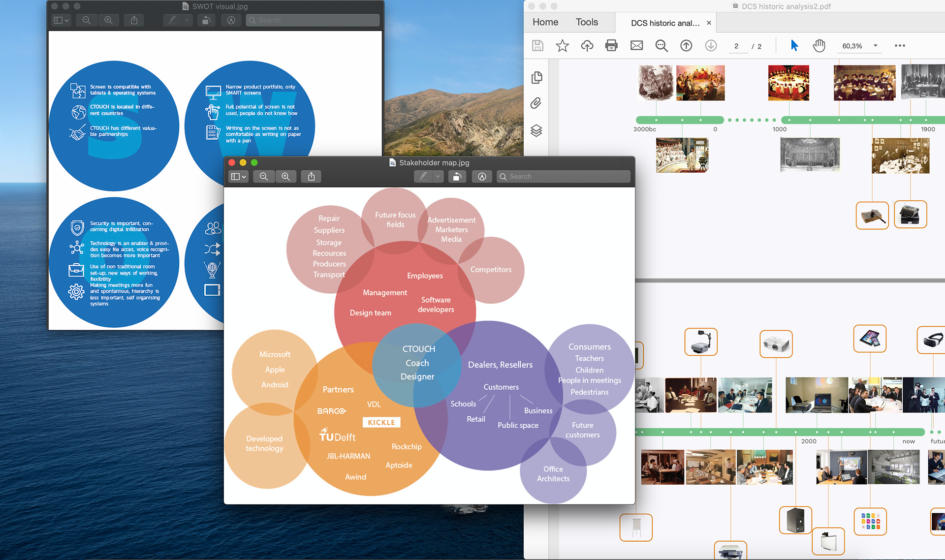Save the PDF file

point(537,46)
